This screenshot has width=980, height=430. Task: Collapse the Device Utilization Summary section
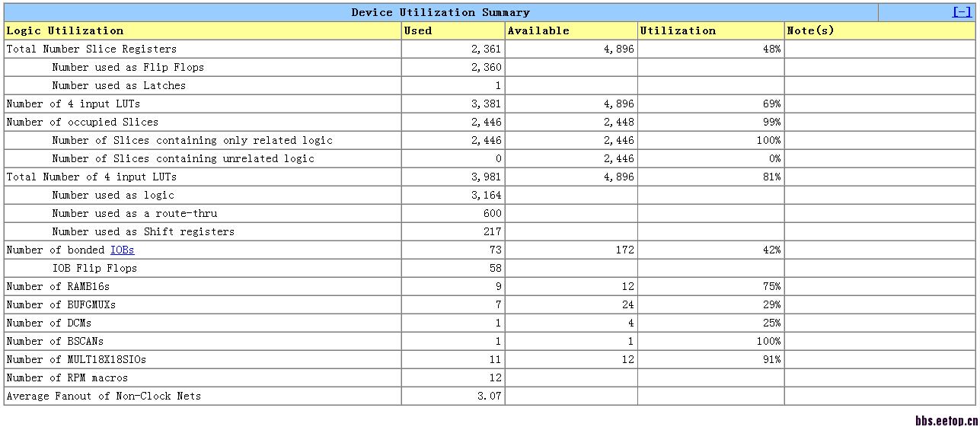[961, 12]
